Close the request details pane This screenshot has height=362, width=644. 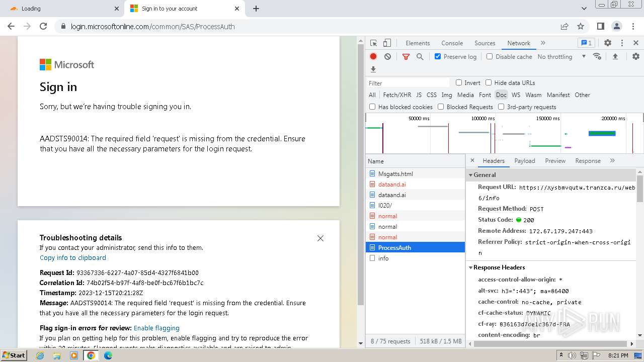pos(472,160)
